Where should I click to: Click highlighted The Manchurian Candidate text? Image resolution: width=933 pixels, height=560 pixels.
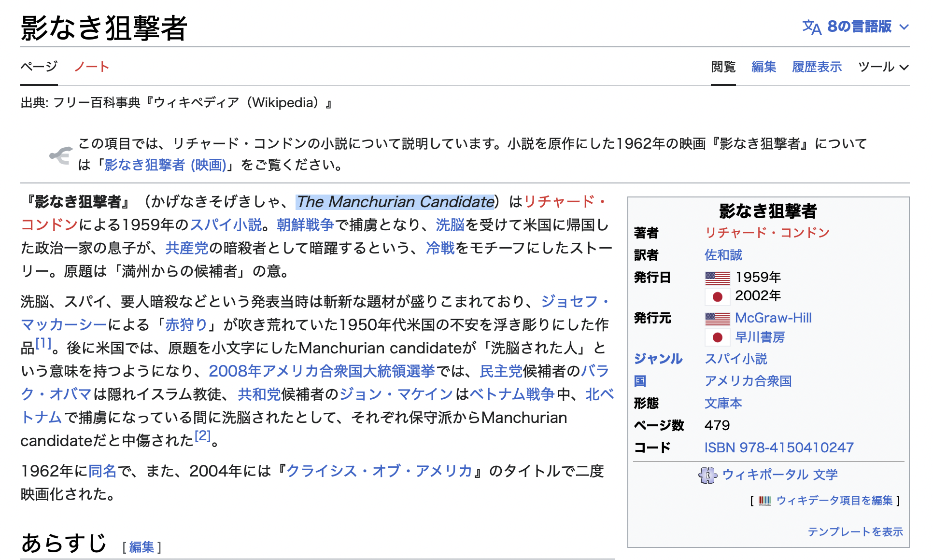point(396,201)
